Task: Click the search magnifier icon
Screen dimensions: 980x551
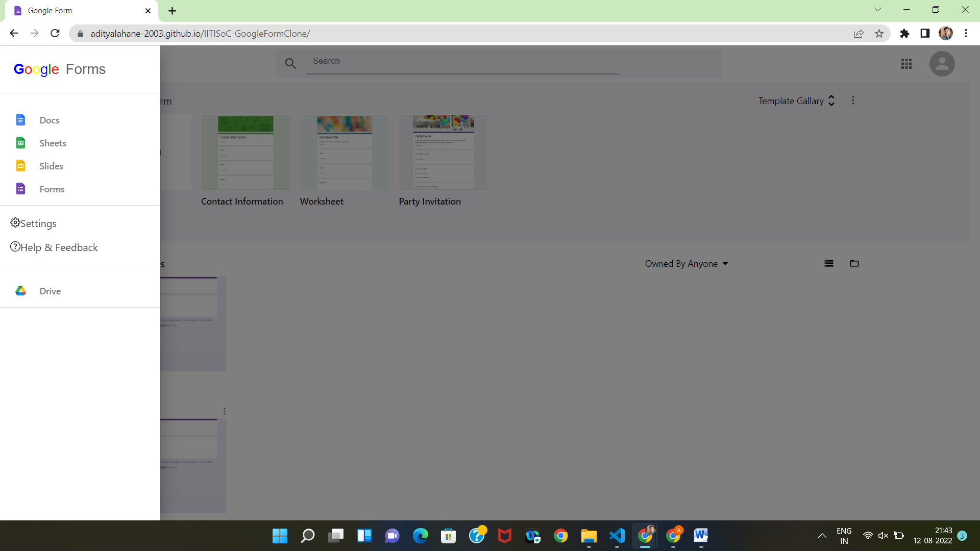Action: point(291,63)
